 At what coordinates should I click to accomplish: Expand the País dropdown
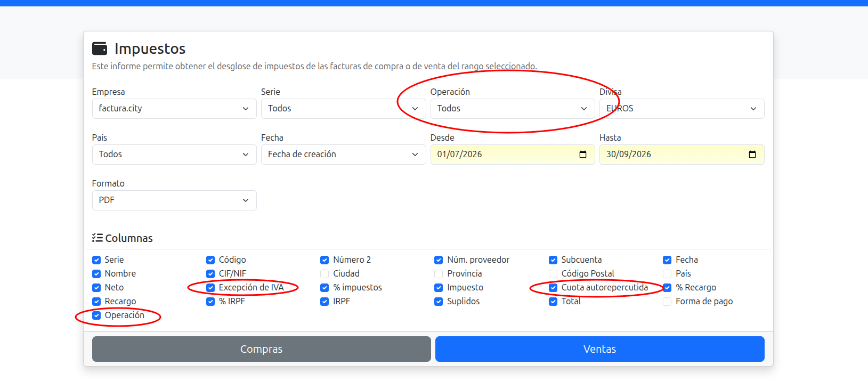coord(174,155)
